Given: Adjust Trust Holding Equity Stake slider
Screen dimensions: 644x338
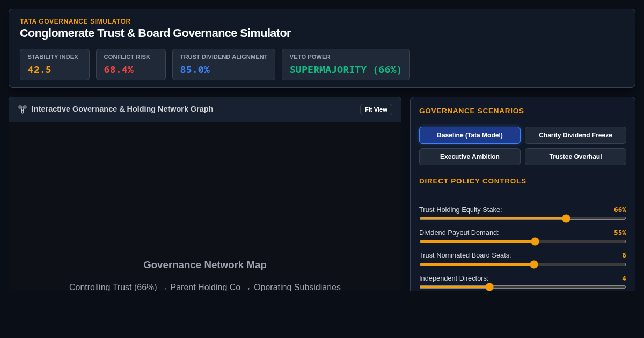Looking at the screenshot, I should pyautogui.click(x=523, y=218).
